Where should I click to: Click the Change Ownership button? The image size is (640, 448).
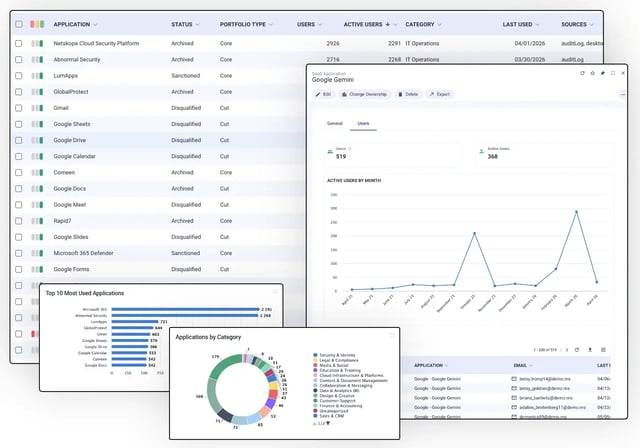[x=364, y=94]
